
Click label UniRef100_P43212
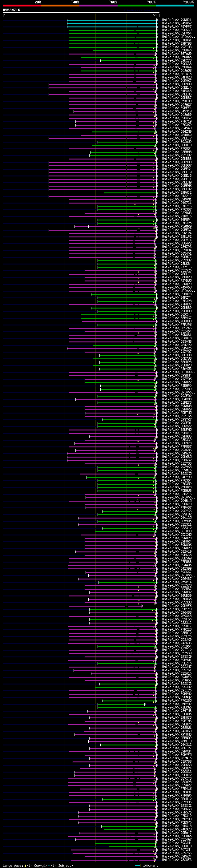pos(177,196)
